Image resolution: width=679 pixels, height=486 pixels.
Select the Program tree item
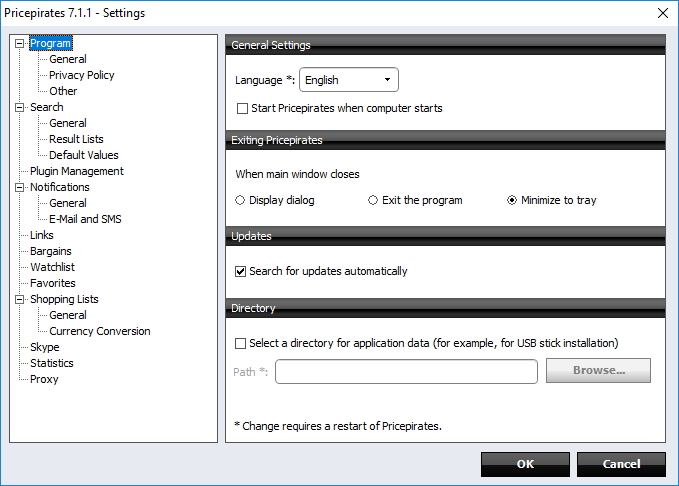51,43
